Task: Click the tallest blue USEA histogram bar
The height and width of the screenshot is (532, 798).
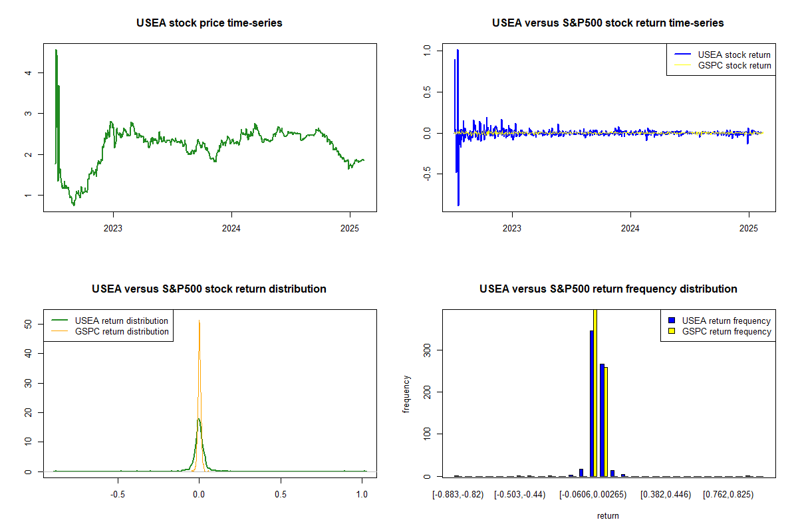Action: [591, 403]
